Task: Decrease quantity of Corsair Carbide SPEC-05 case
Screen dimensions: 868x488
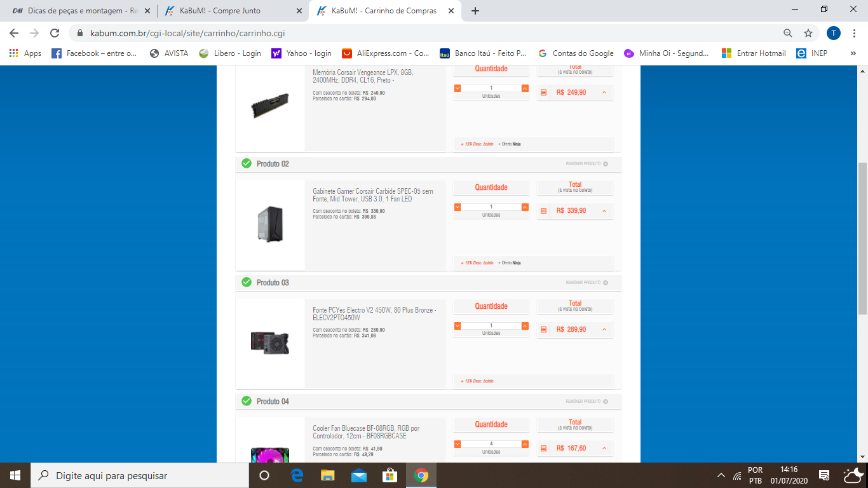Action: (458, 207)
